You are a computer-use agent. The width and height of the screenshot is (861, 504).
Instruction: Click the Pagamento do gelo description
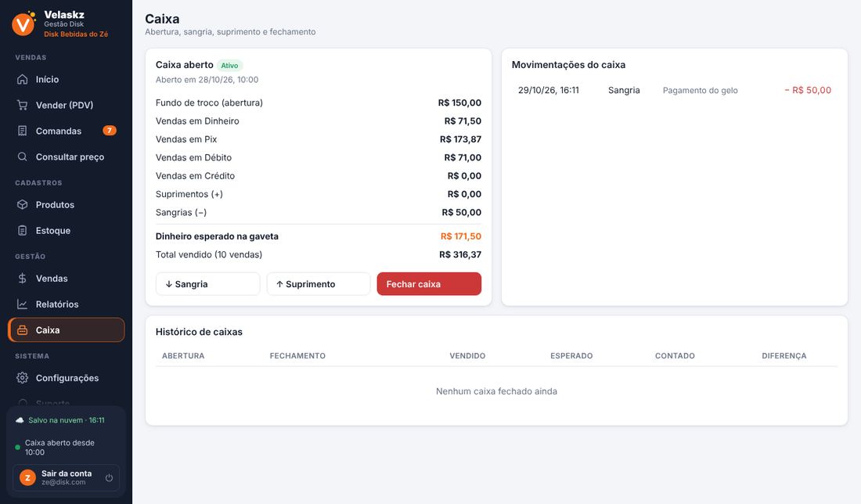pos(700,91)
